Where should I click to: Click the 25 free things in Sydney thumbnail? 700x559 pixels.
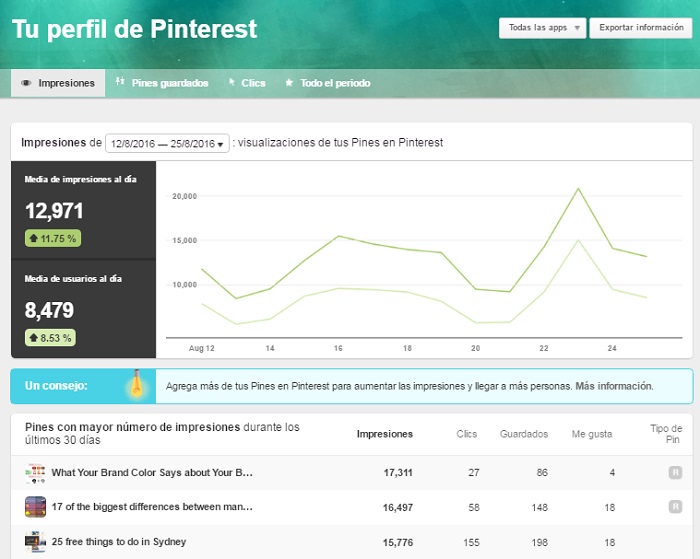coord(36,542)
